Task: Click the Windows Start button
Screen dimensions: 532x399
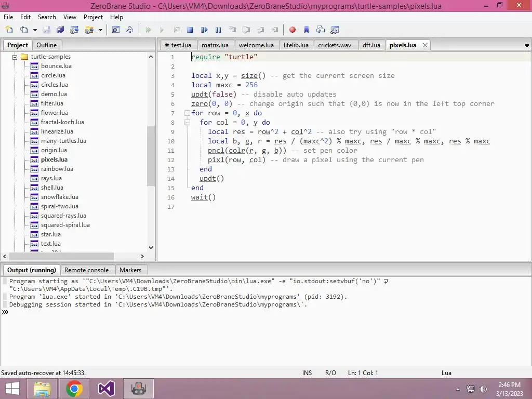Action: click(12, 389)
